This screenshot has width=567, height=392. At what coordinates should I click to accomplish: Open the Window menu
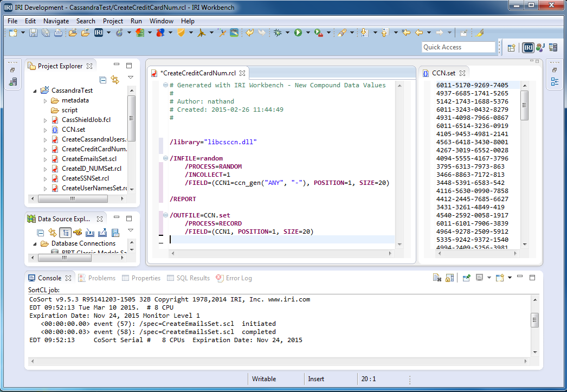coord(162,21)
